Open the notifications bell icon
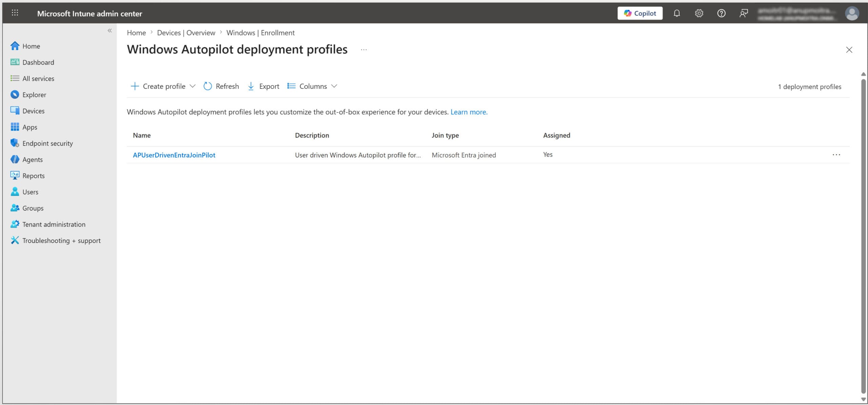868x405 pixels. coord(676,13)
